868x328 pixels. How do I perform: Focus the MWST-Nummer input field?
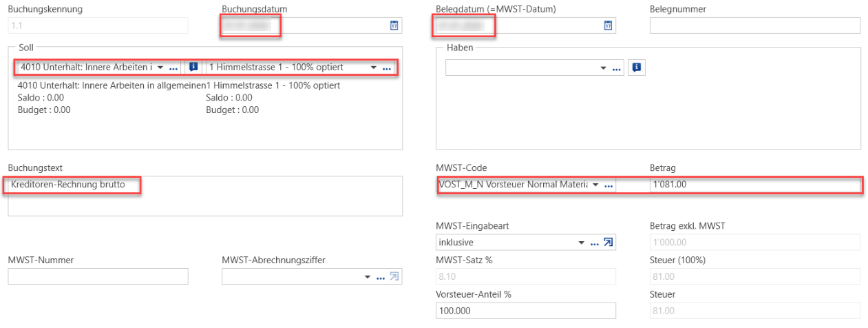pos(98,276)
